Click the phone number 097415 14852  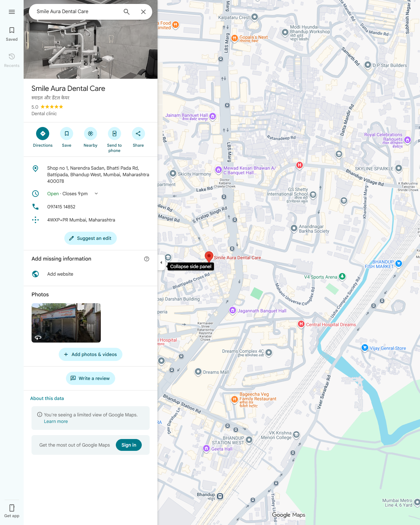click(x=61, y=207)
